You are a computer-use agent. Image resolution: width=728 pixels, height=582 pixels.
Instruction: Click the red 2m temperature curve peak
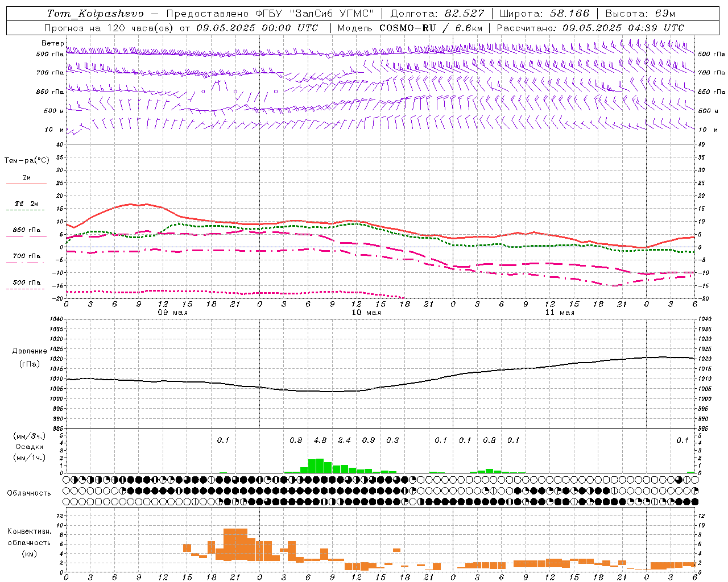132,204
